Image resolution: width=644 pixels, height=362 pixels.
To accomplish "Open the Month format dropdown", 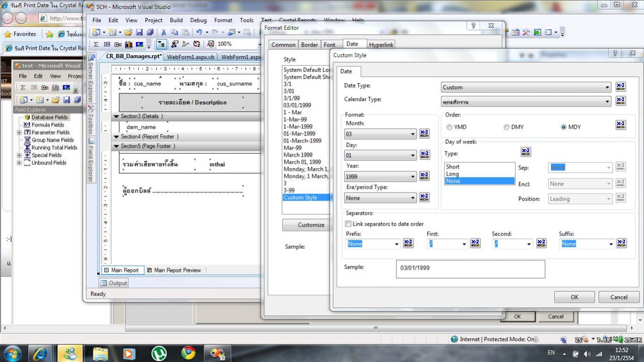I will (x=413, y=134).
